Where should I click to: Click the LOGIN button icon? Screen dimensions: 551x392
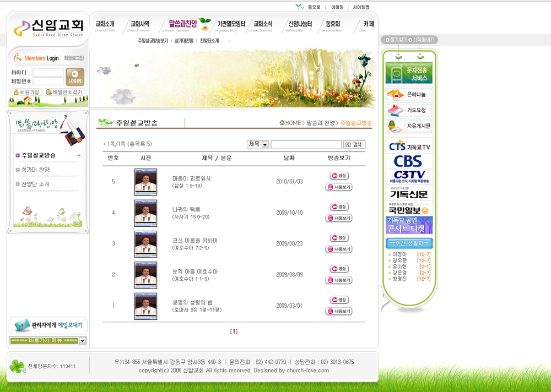point(75,77)
